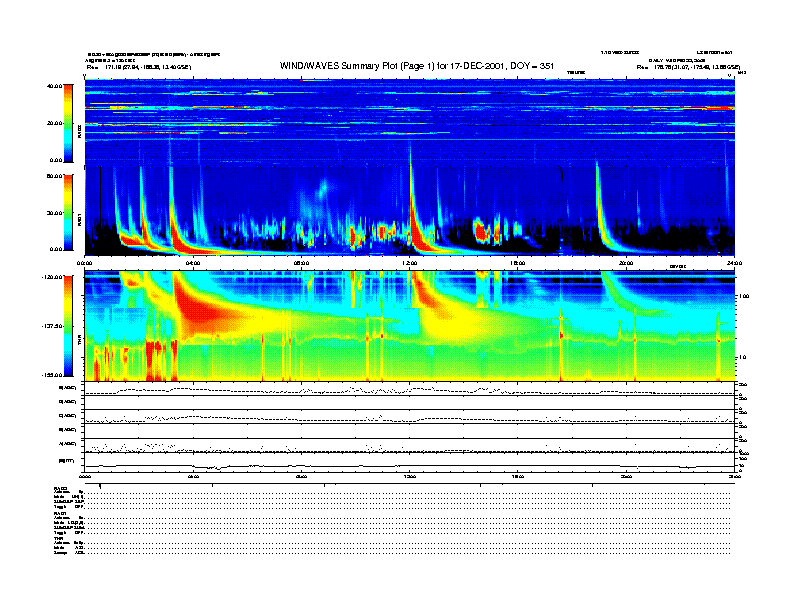Click the RAD1 panel rainbow color bar
The height and width of the screenshot is (612, 792).
tap(68, 212)
